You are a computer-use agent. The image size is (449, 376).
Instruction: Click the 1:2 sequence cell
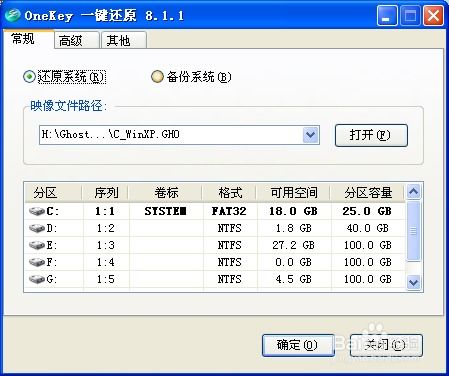pyautogui.click(x=105, y=228)
